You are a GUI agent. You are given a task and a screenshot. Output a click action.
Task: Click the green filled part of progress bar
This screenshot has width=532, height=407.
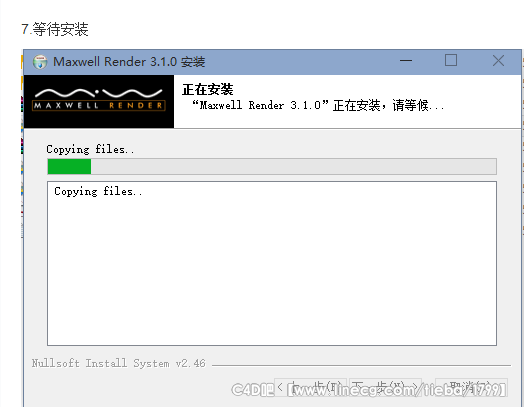70,167
